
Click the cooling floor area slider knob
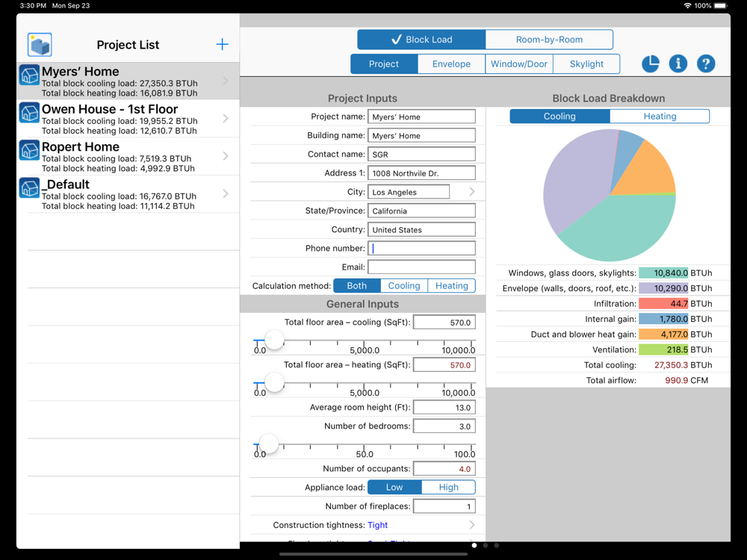(274, 340)
